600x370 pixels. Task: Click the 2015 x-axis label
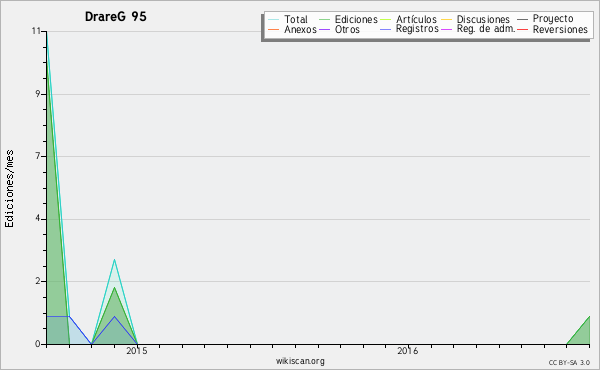137,351
